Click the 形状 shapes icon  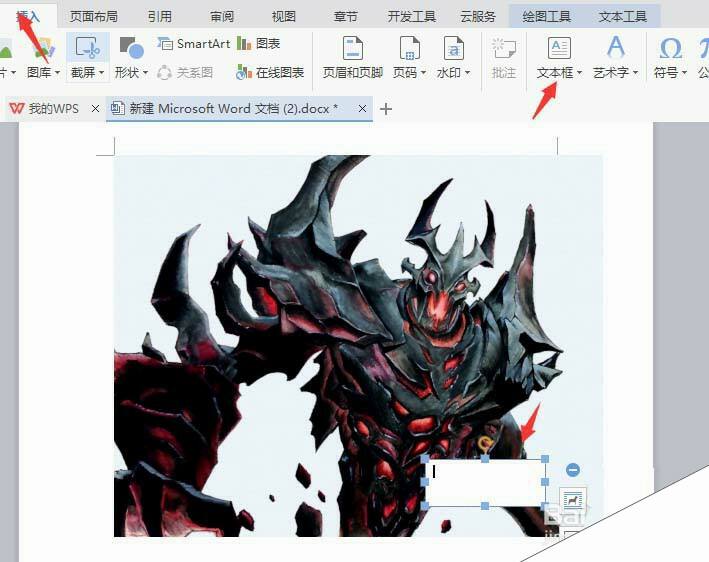(131, 48)
